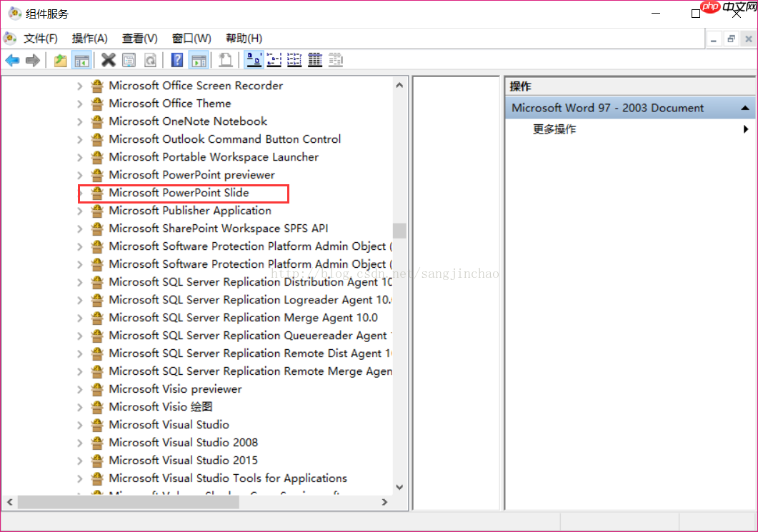Viewport: 758px width, 532px height.
Task: Expand Microsoft Visio previewer node
Action: (80, 389)
